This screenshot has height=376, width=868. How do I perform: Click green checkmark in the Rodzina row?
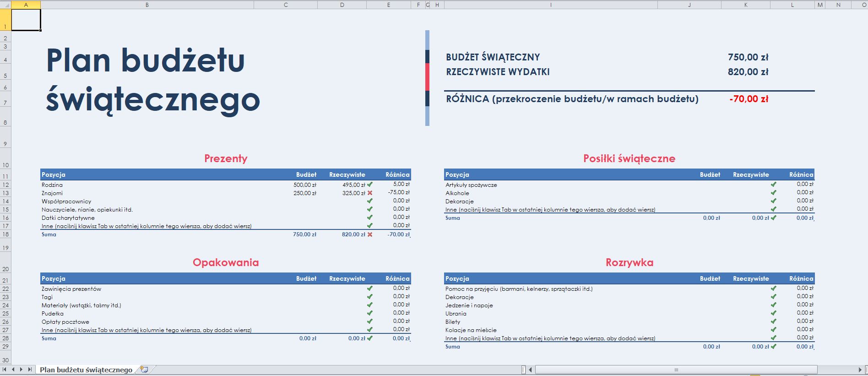click(370, 185)
